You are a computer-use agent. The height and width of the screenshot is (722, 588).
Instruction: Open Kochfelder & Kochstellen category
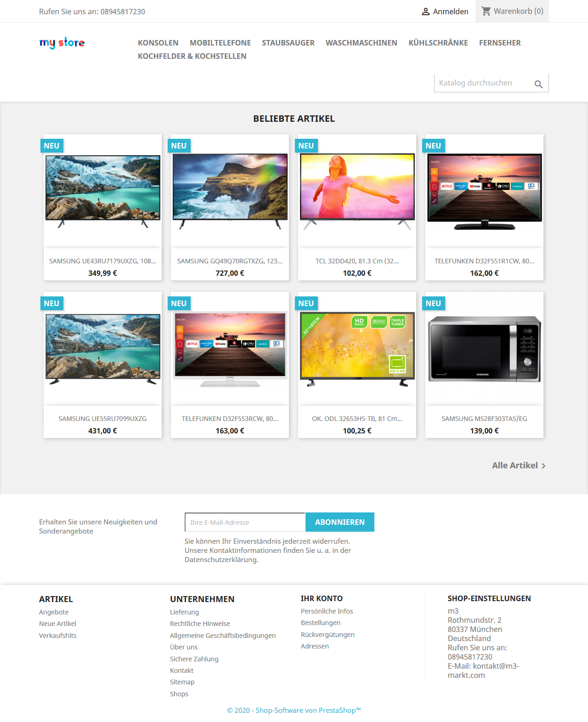point(192,56)
